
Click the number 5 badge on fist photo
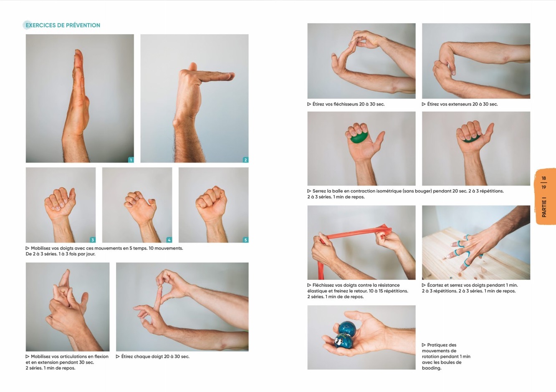click(245, 240)
